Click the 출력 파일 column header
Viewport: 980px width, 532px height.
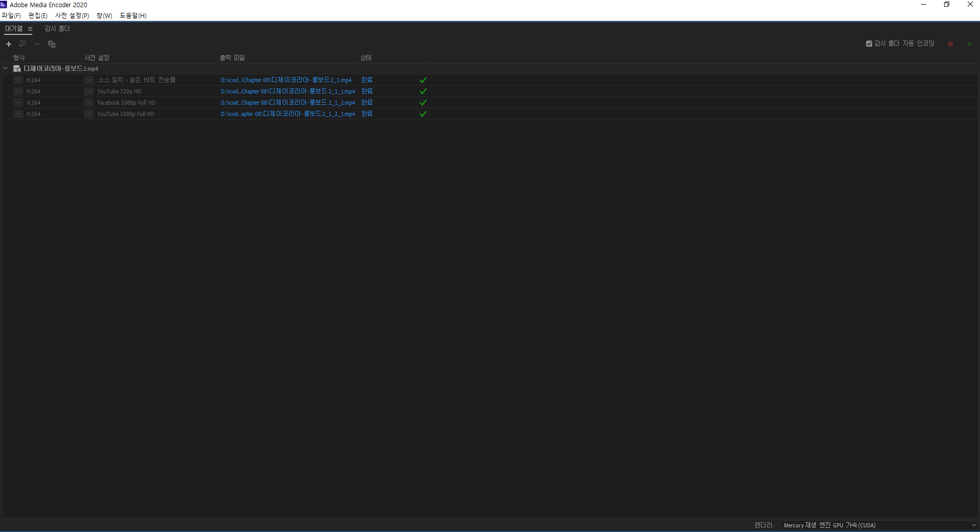232,57
